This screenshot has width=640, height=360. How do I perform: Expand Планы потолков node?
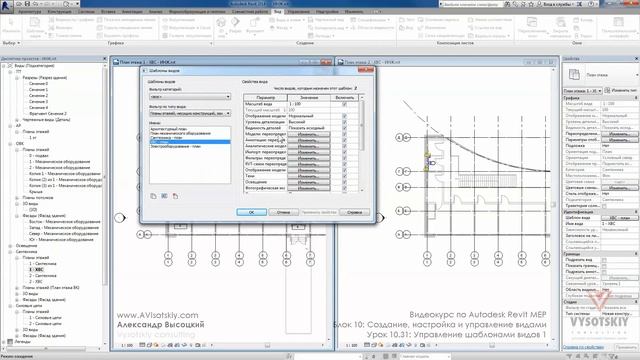point(17,198)
